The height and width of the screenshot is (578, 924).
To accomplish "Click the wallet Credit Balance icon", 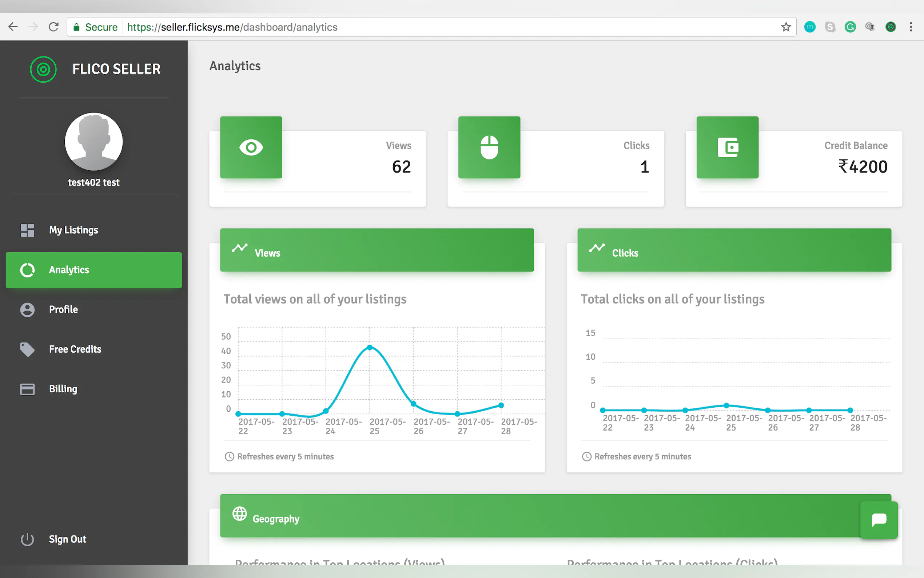I will 727,147.
